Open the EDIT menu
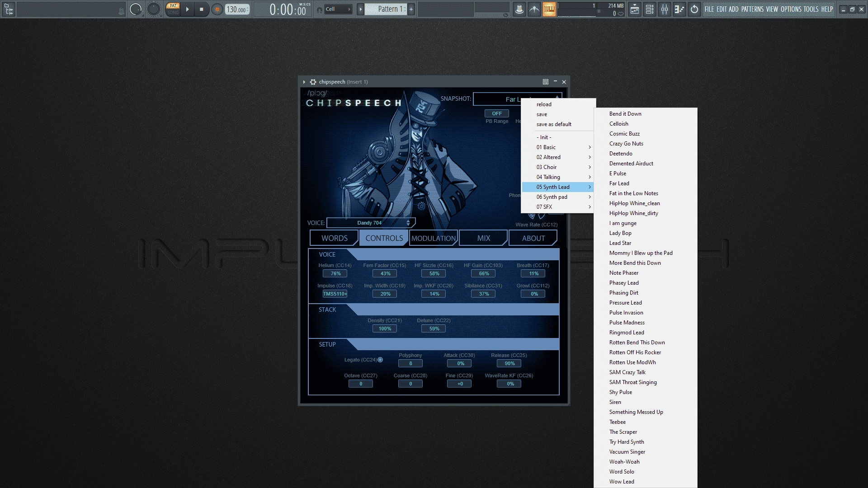The width and height of the screenshot is (868, 488). (x=722, y=9)
